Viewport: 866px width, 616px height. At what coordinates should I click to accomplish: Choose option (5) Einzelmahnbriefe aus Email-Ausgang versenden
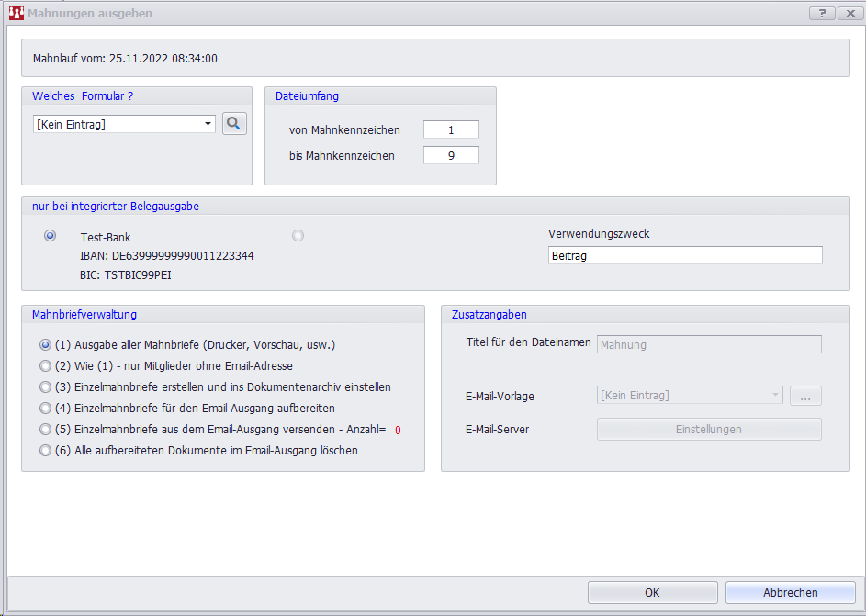[x=45, y=430]
